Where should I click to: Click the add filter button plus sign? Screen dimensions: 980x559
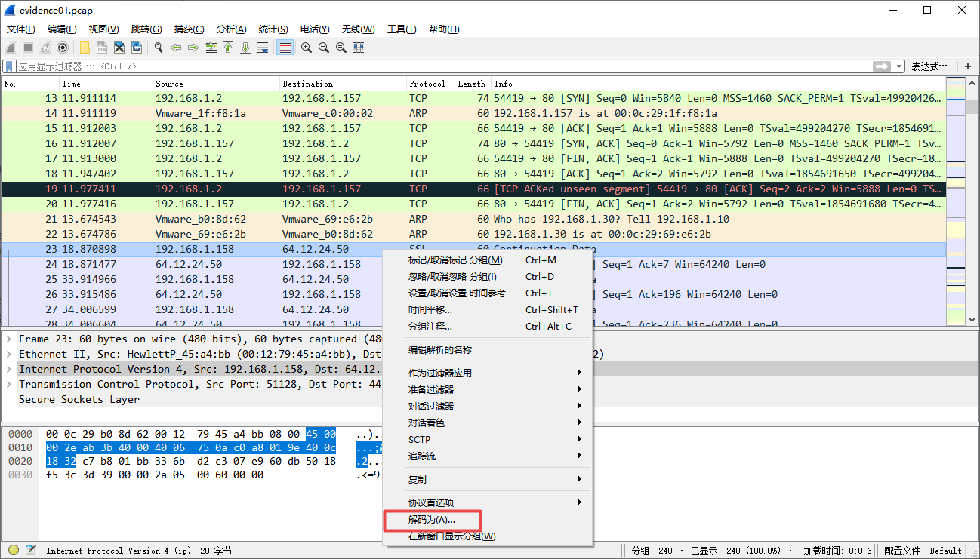tap(969, 66)
